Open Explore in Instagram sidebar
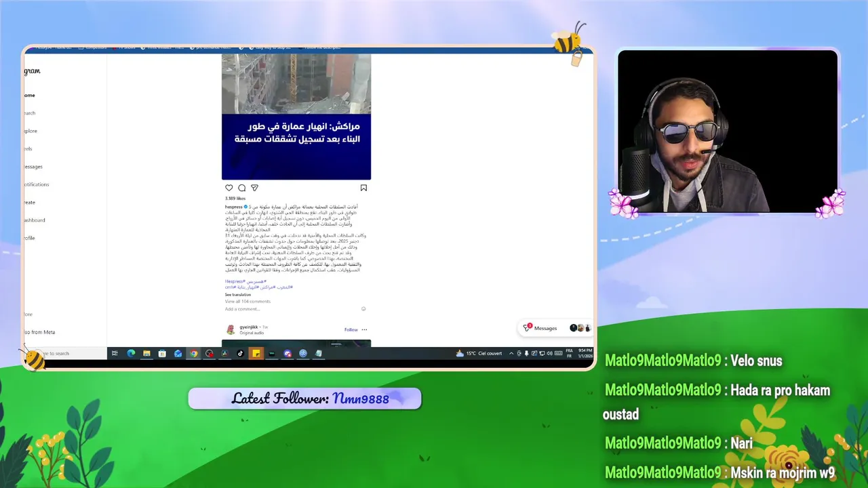Screen dimensions: 868x488 pos(31,131)
